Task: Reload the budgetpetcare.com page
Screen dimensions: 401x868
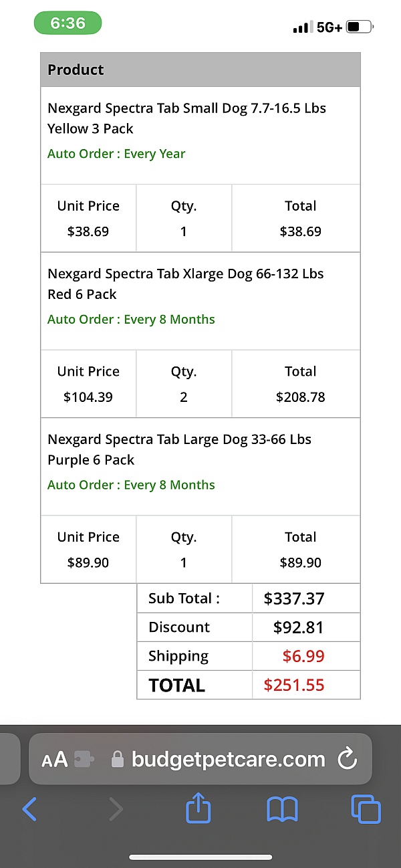Action: click(347, 759)
